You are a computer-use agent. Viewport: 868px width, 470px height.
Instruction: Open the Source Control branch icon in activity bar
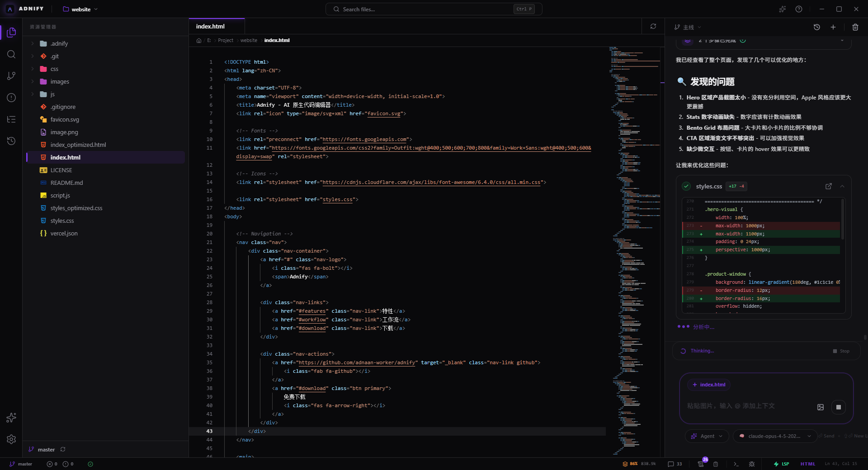(x=11, y=76)
